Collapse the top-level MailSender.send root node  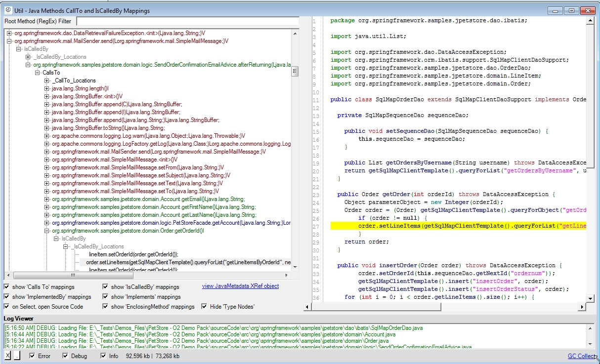click(x=9, y=41)
